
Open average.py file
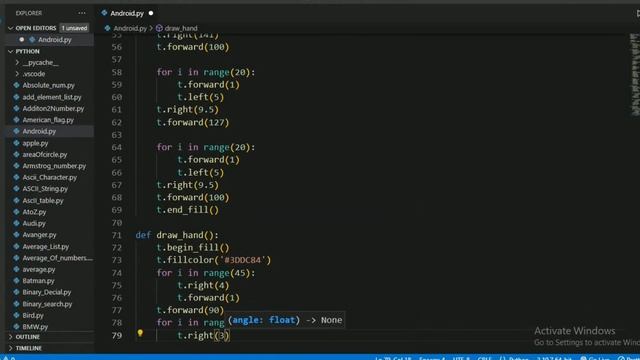(39, 269)
